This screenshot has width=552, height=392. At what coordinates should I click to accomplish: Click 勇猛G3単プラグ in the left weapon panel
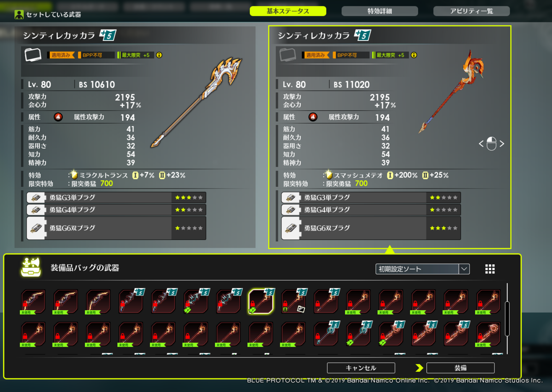(x=116, y=198)
